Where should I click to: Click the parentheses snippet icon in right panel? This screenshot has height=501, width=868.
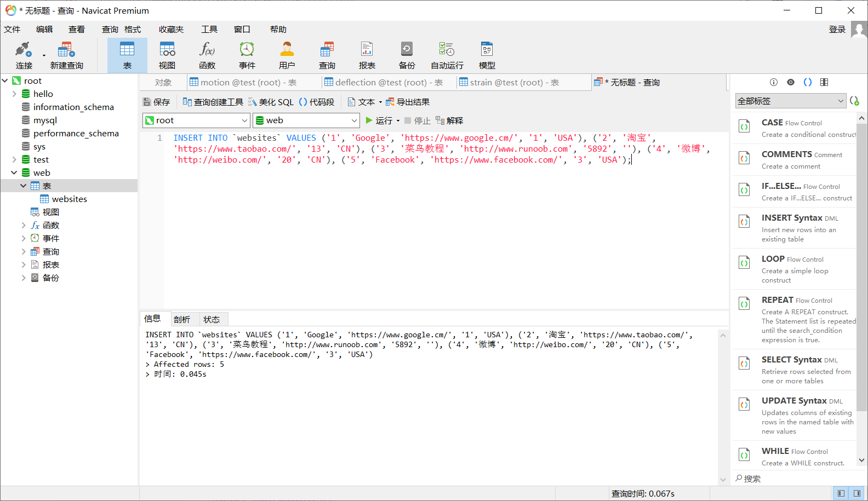(808, 82)
